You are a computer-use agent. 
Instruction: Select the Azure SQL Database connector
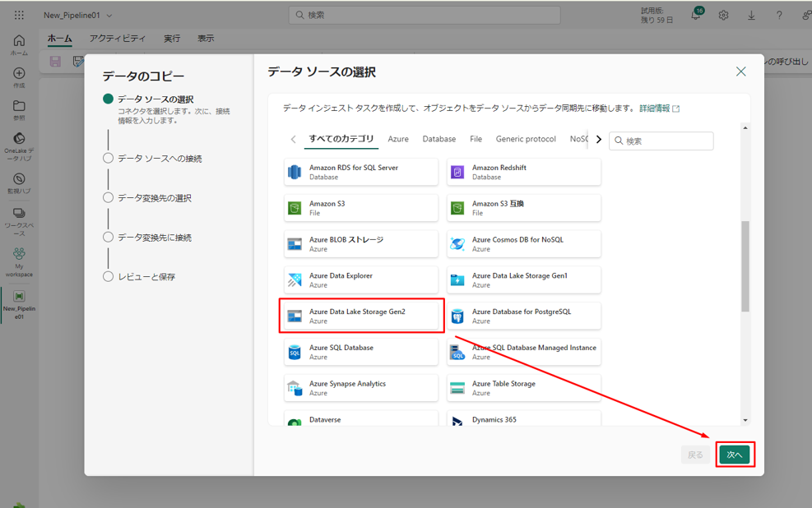pos(361,352)
